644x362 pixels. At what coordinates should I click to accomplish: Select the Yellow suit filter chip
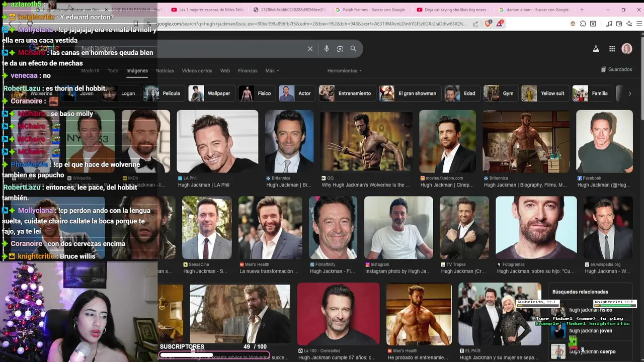[x=545, y=94]
